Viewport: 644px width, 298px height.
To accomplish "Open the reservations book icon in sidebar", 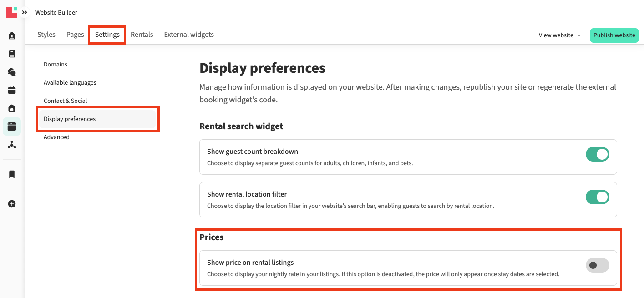I will pyautogui.click(x=12, y=54).
